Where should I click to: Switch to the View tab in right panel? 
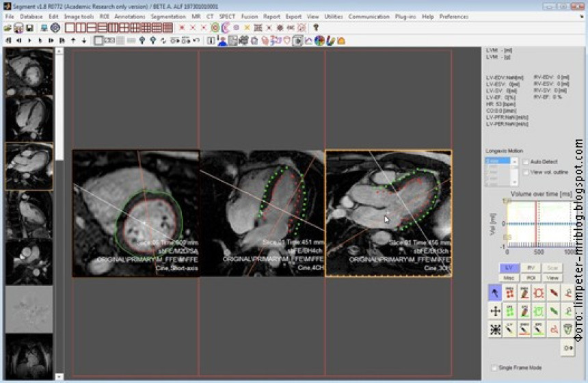point(552,278)
